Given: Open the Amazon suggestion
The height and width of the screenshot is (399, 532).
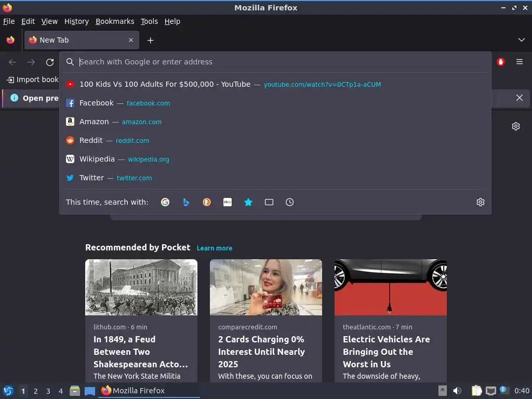Looking at the screenshot, I should (x=275, y=122).
